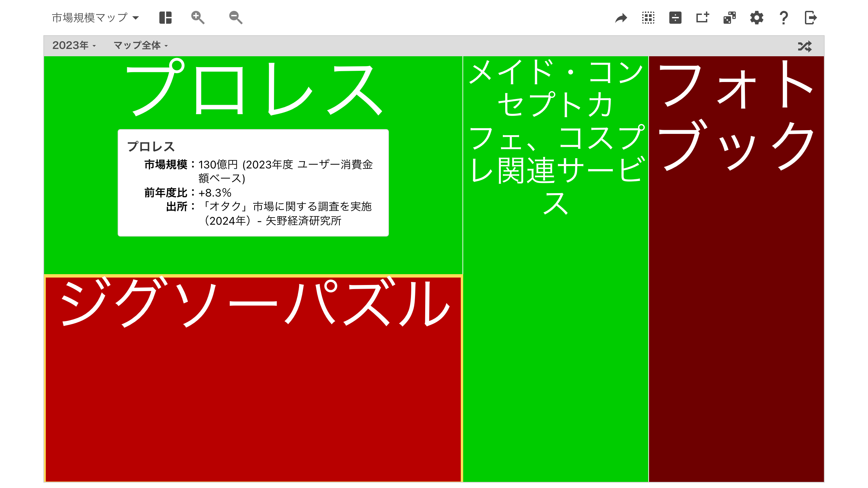Image resolution: width=868 pixels, height=488 pixels.
Task: Click the treemap layout icon
Action: click(x=165, y=18)
